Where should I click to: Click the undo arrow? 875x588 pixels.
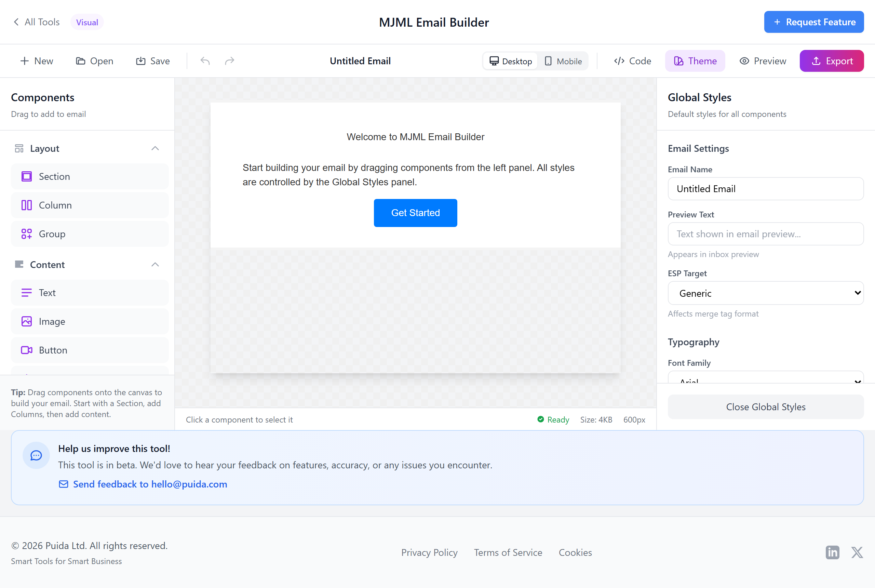click(205, 61)
